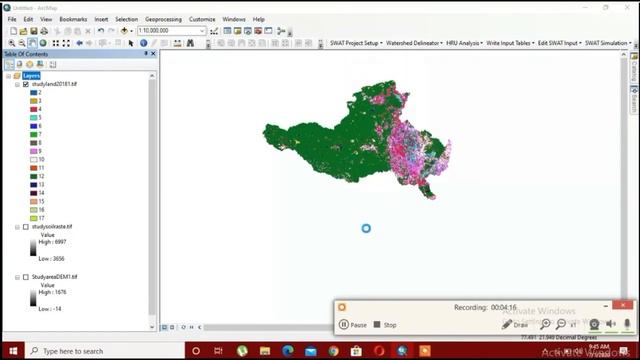Switch to List By Source
The image size is (640, 360).
[20, 64]
